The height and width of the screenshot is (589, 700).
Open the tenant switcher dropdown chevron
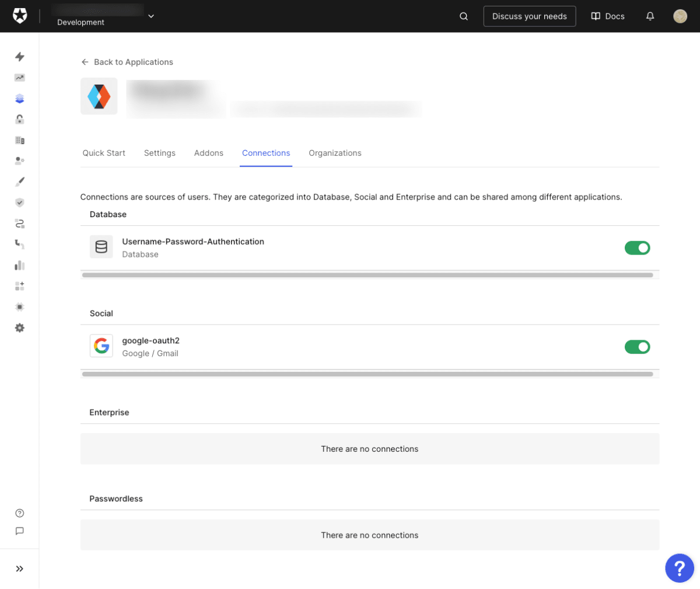(151, 16)
